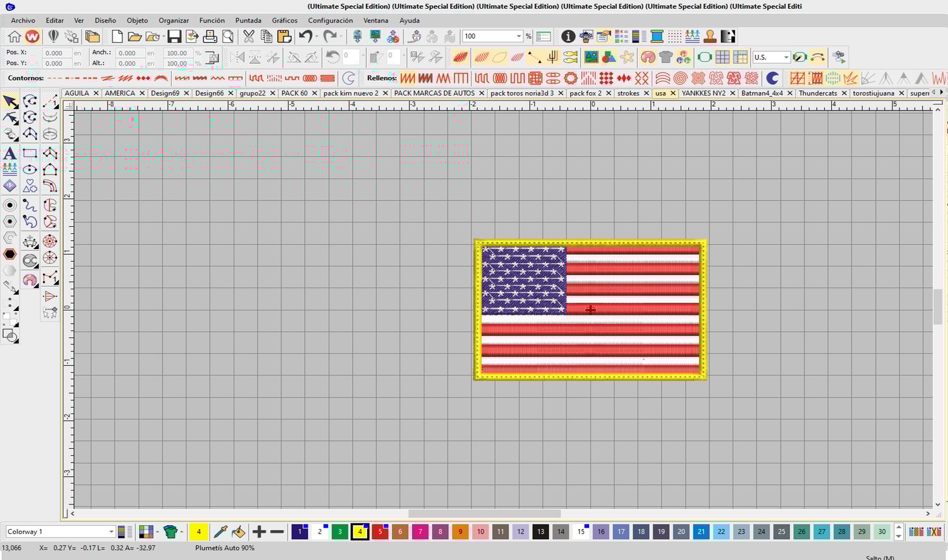This screenshot has height=560, width=948.
Task: Switch to the AGUILA design tab
Action: pyautogui.click(x=77, y=93)
